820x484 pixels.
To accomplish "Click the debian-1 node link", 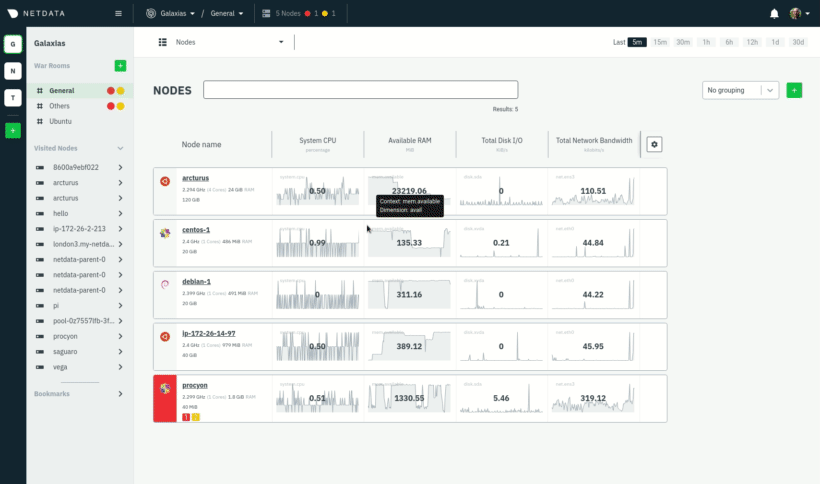I will [x=196, y=282].
